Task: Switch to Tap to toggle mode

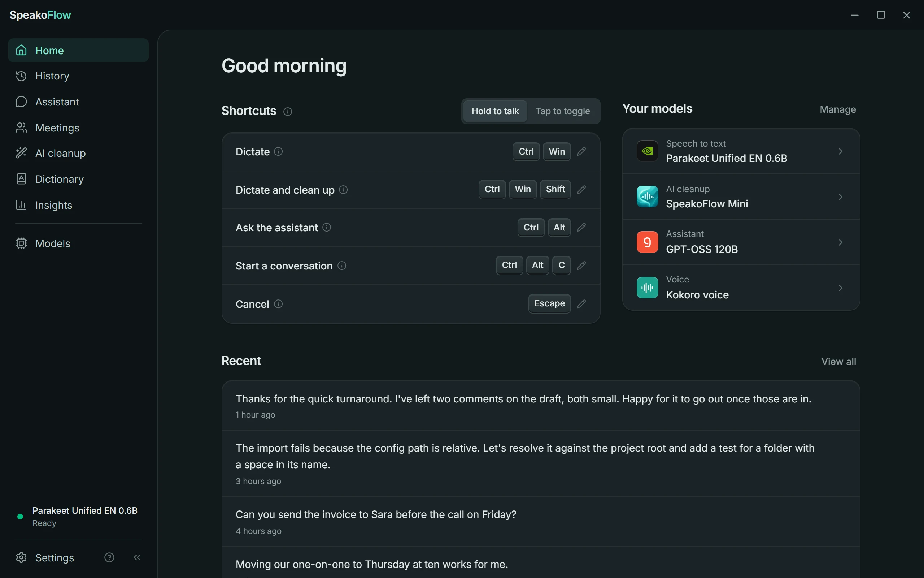Action: pyautogui.click(x=562, y=111)
